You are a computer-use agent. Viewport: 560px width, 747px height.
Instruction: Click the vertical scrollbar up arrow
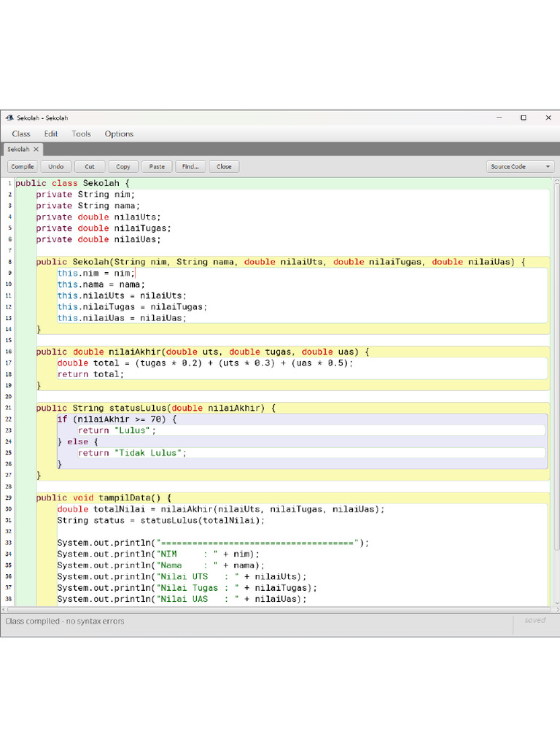point(556,181)
